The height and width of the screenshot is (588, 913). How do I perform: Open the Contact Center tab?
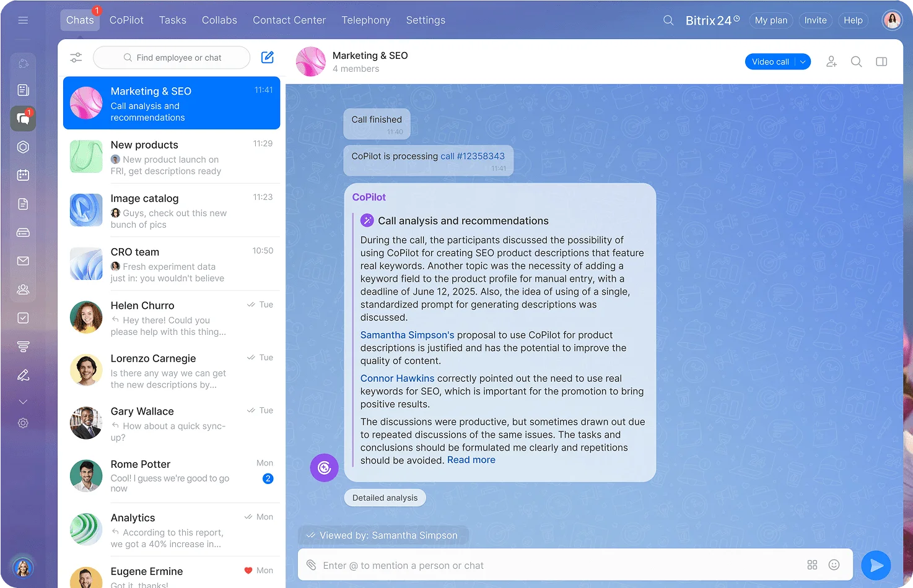pyautogui.click(x=289, y=20)
